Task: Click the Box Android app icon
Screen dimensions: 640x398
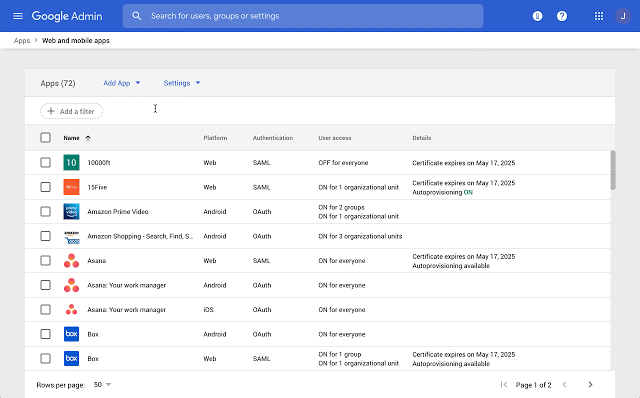Action: coord(71,334)
